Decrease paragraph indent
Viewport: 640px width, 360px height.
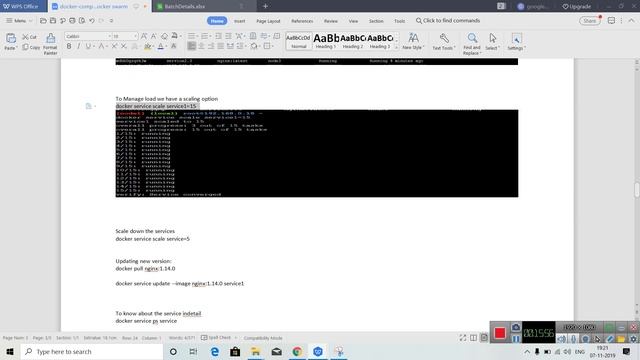click(219, 36)
